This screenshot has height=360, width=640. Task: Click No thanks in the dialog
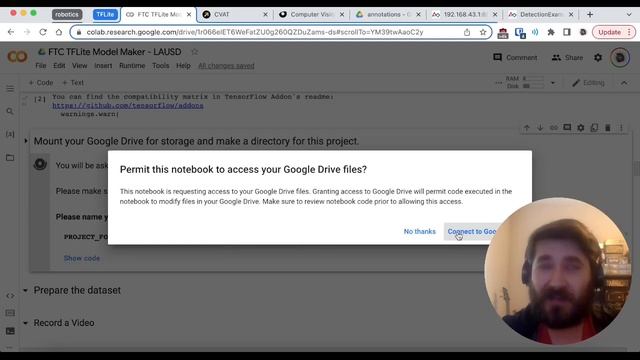coord(420,231)
